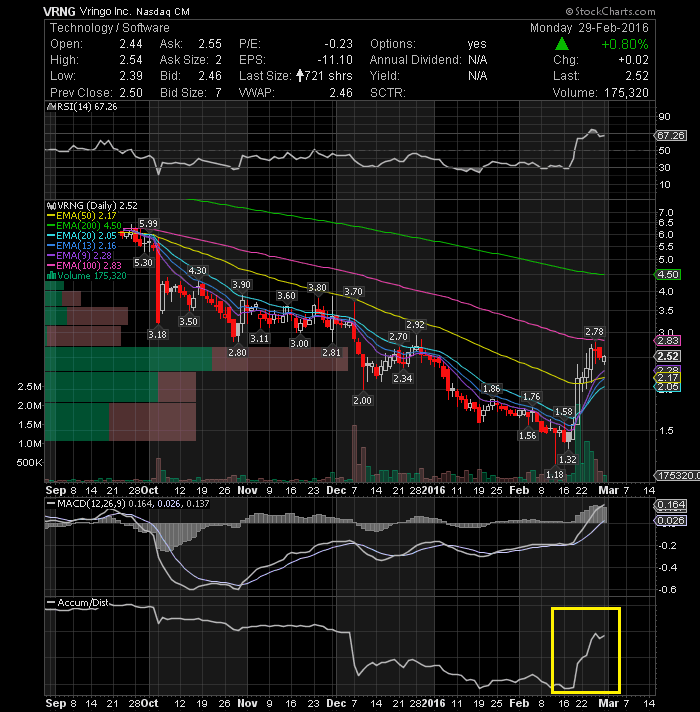Viewport: 700px width, 712px height.
Task: Click the Options value yes
Action: [477, 44]
